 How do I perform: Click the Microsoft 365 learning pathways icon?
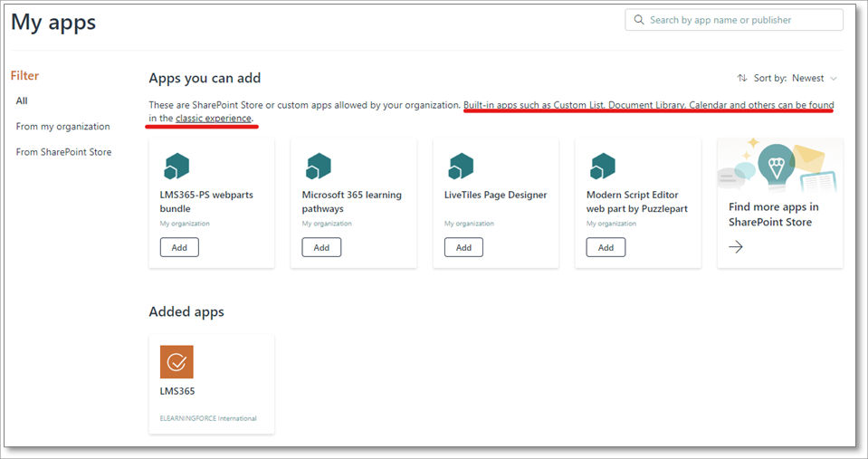click(x=319, y=167)
